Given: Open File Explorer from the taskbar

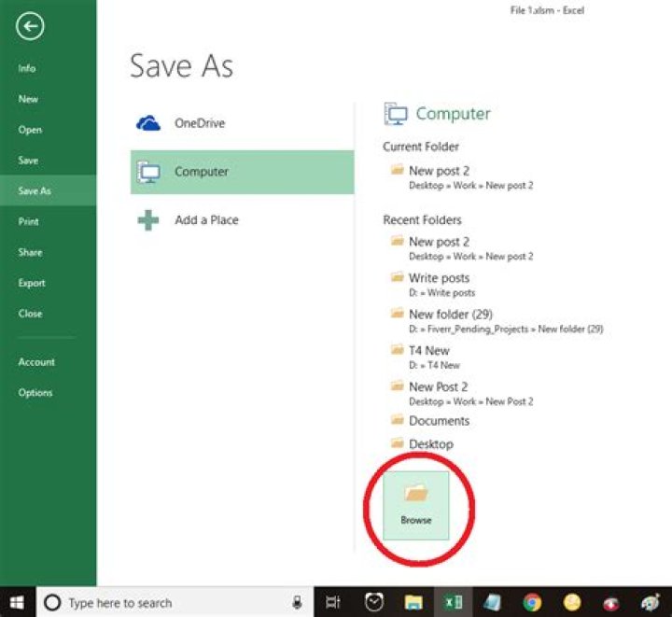Looking at the screenshot, I should [413, 602].
